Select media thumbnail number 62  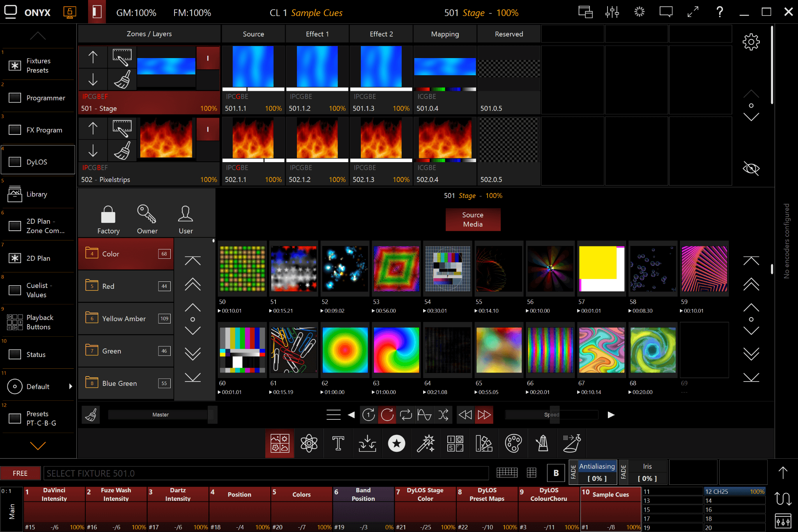coord(345,350)
